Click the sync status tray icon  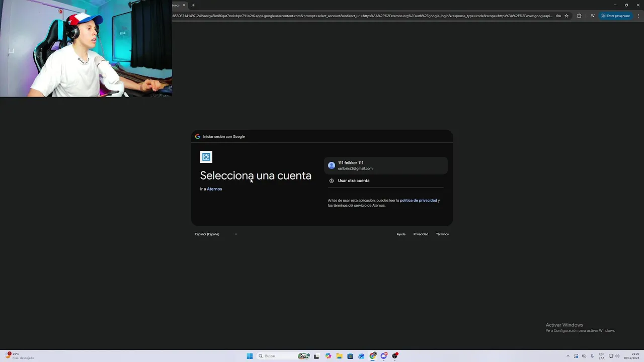tap(576, 356)
